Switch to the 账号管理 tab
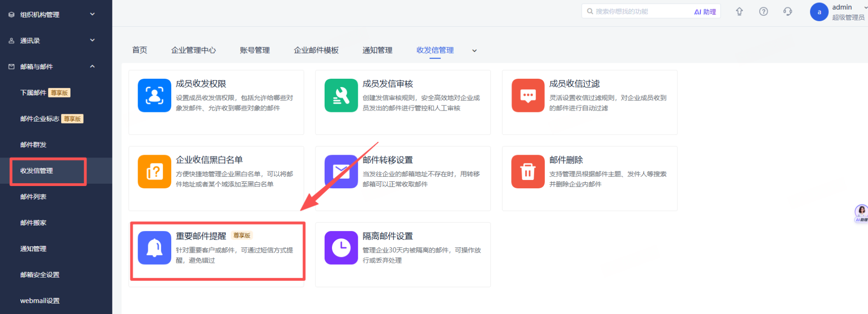868x314 pixels. pyautogui.click(x=255, y=50)
